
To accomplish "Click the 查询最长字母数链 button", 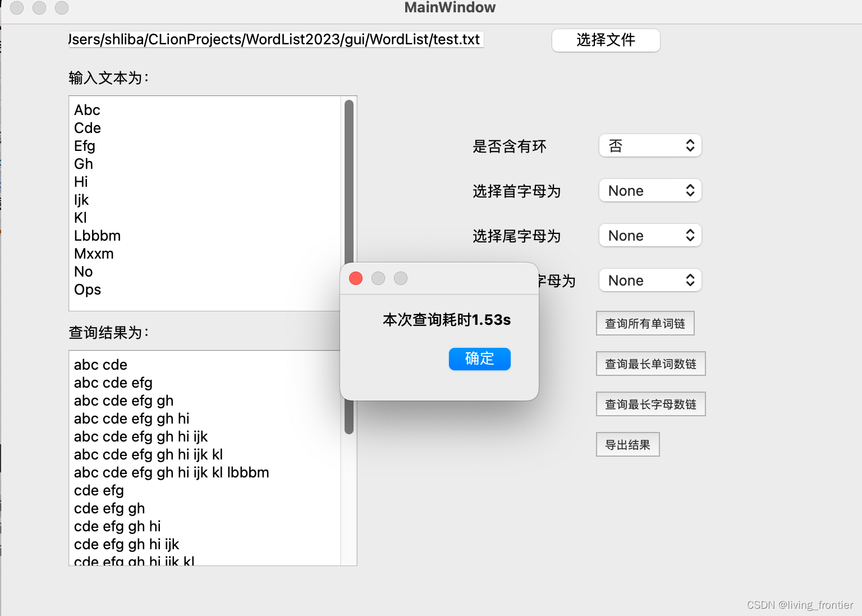I will [x=650, y=404].
